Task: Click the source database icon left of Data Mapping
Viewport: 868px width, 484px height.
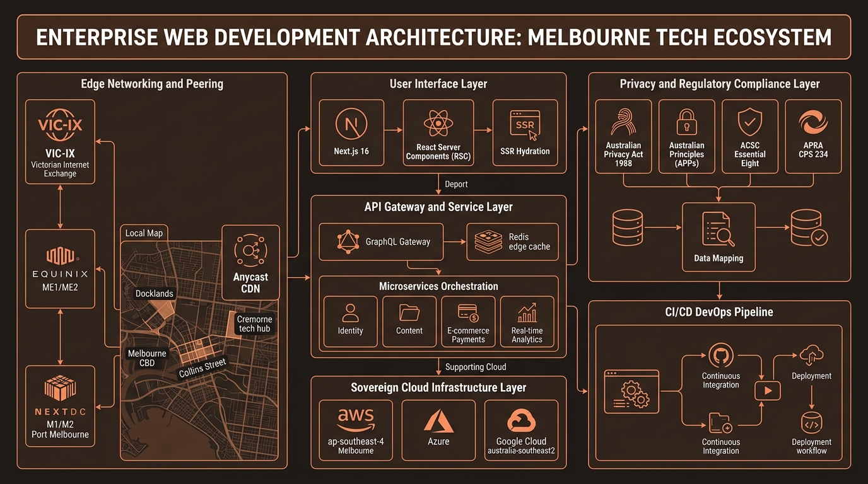Action: coord(628,228)
